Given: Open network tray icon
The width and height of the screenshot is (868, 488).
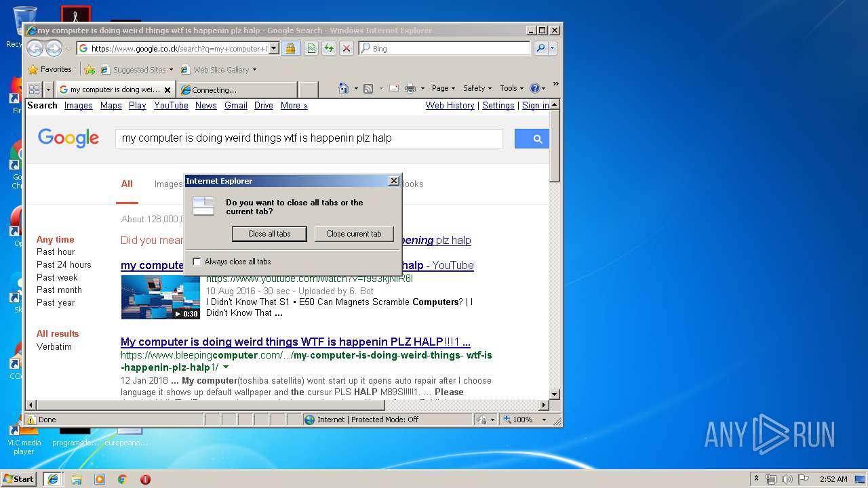Looking at the screenshot, I should coord(771,479).
